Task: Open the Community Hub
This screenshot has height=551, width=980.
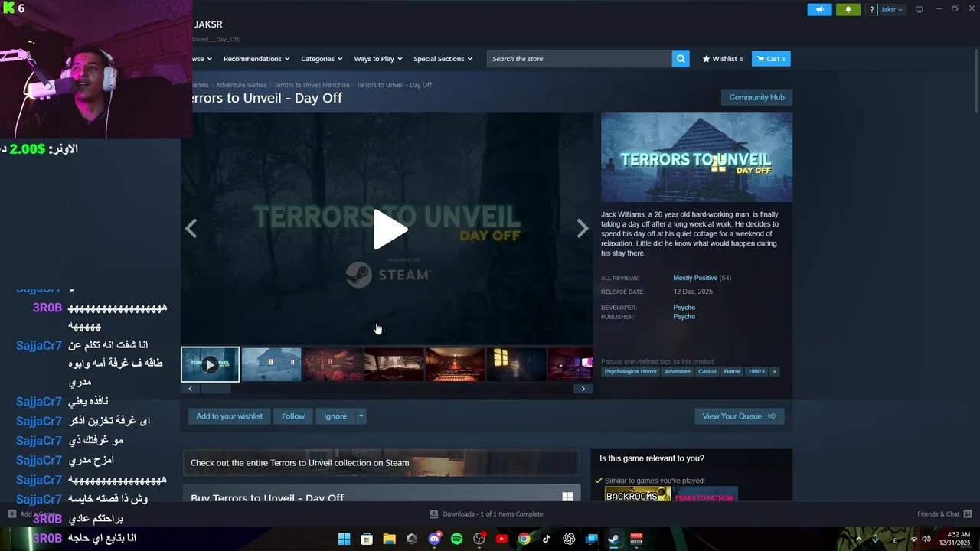Action: pos(756,97)
